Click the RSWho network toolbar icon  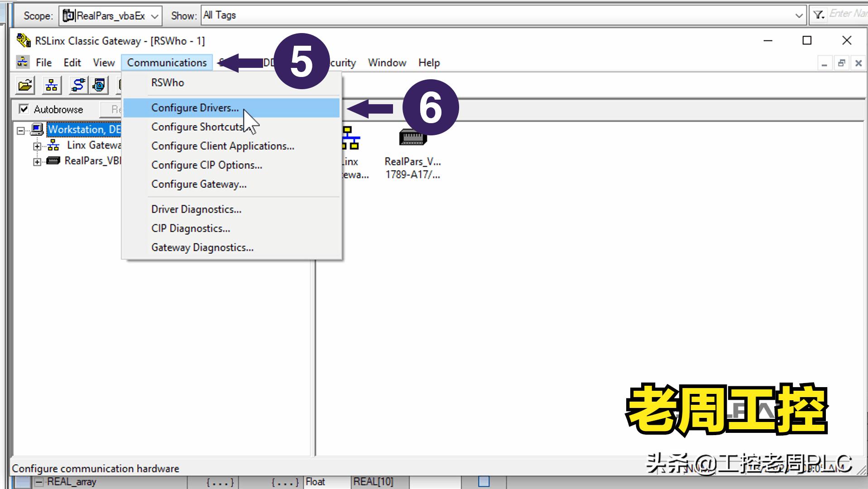point(52,85)
